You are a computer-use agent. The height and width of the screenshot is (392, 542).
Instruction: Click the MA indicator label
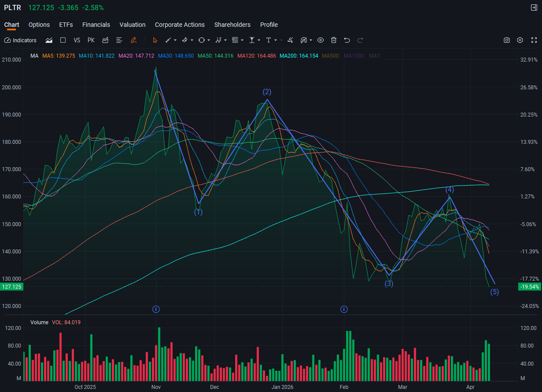[x=34, y=56]
